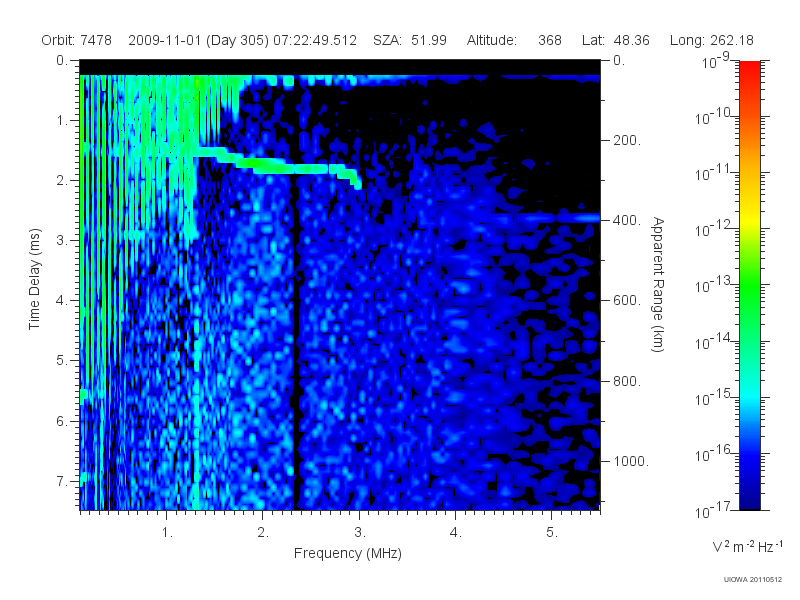Click the '400.' apparent range tick label
Viewport: 800px width, 600px height.
627,220
